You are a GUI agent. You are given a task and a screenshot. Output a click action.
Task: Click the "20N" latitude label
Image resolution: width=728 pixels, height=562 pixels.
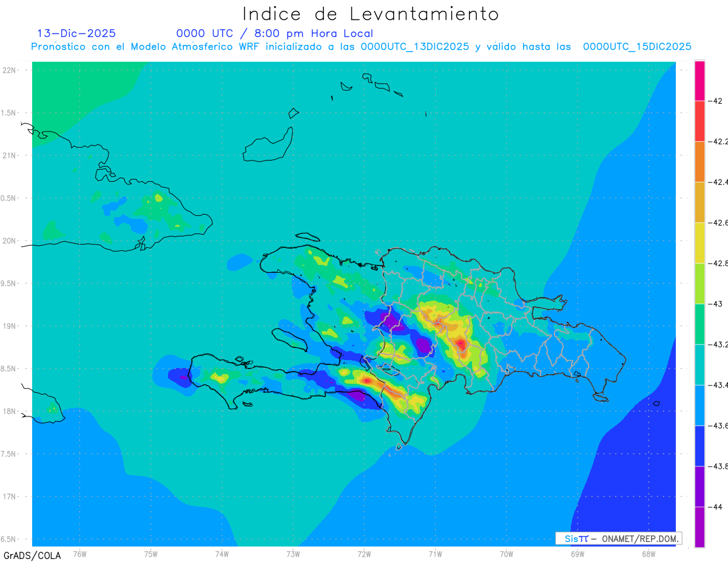tap(9, 241)
